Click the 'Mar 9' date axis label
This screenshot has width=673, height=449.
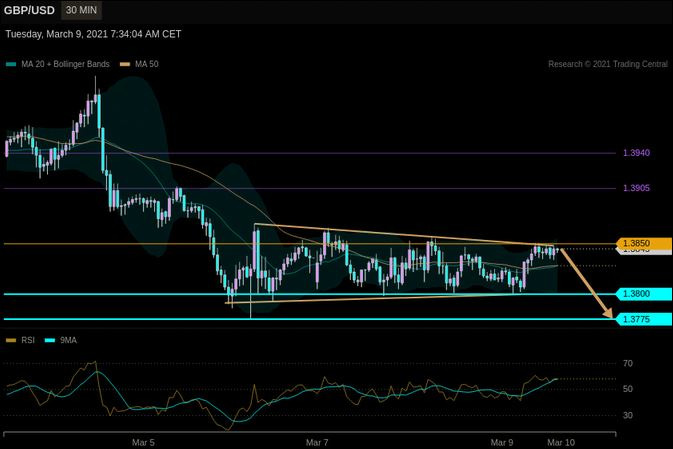coord(502,443)
